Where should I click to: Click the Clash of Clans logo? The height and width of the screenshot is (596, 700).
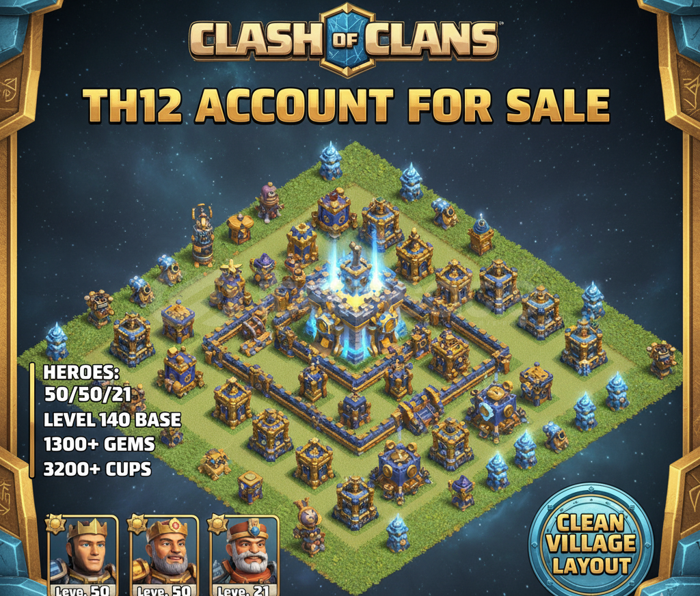click(345, 39)
